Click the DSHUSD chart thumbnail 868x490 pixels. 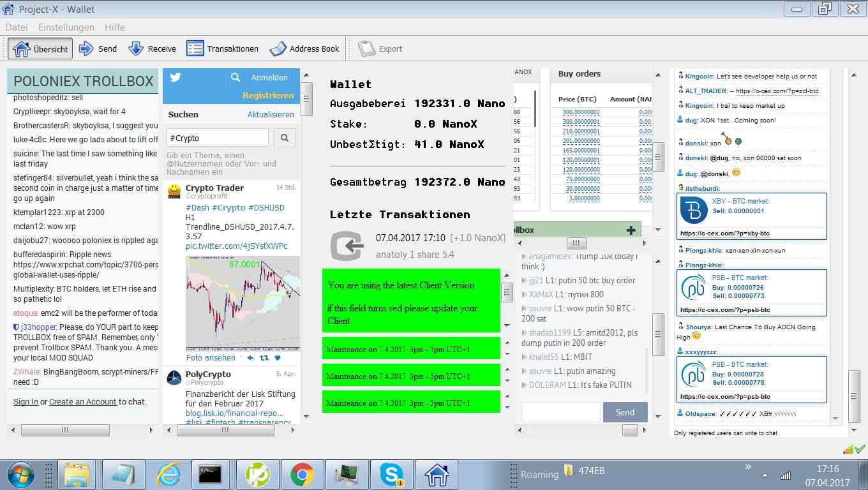(x=243, y=303)
